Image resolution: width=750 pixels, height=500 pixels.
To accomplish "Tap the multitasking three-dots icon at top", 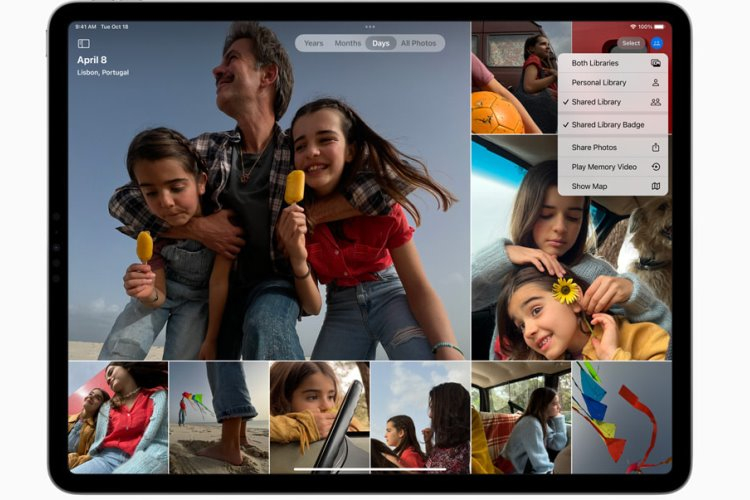I will click(370, 26).
